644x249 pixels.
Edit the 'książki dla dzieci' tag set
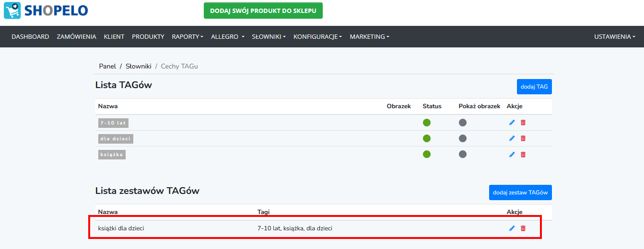click(512, 228)
